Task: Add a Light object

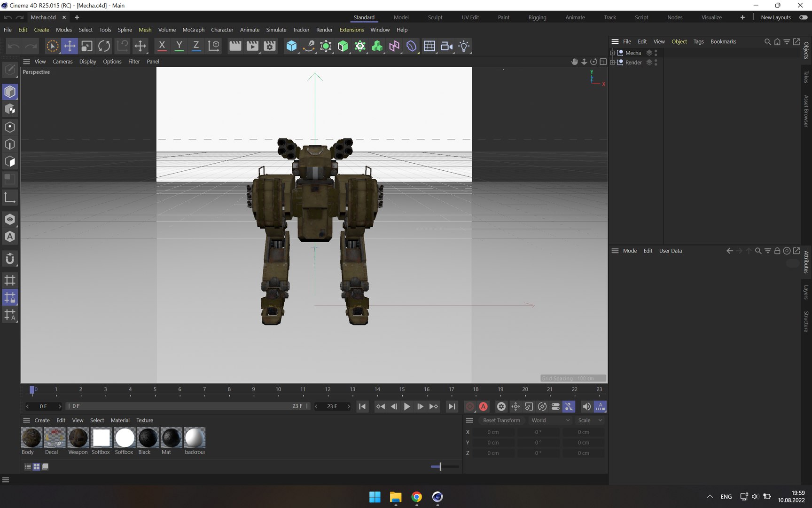Action: click(x=464, y=46)
